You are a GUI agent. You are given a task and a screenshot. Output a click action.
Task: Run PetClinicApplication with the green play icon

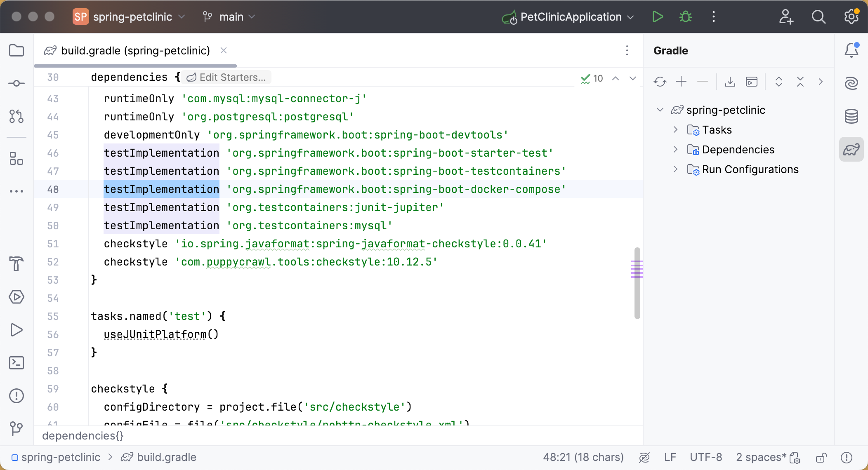pos(658,16)
